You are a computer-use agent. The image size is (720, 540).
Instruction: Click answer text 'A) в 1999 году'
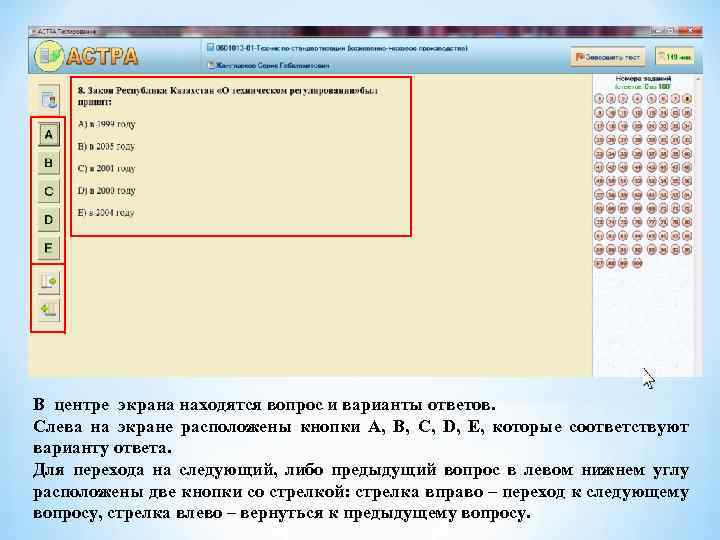[107, 124]
